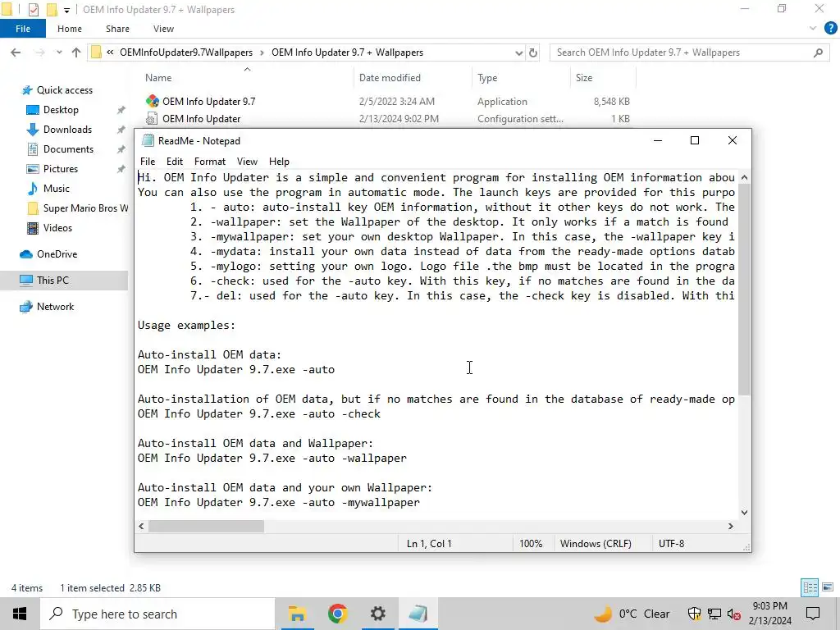This screenshot has height=630, width=840.
Task: Open Pictures in navigation pane
Action: click(61, 169)
